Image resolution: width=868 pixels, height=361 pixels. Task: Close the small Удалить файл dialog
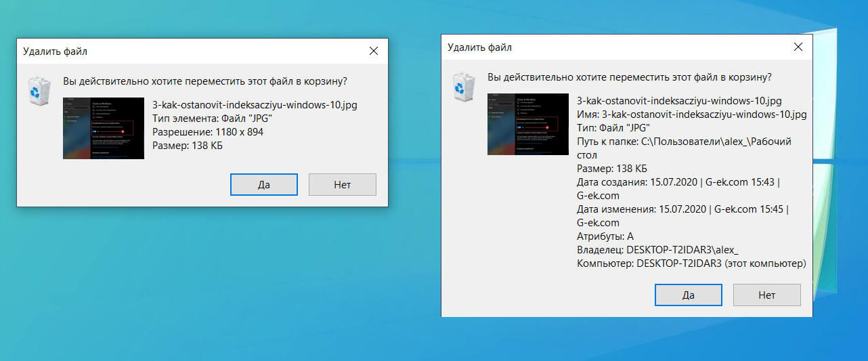(x=373, y=51)
